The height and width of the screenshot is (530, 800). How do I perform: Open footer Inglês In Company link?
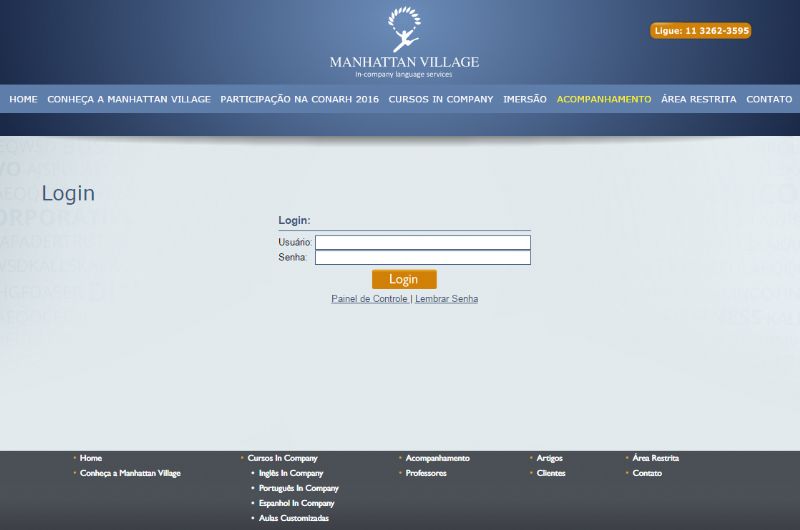[x=291, y=473]
